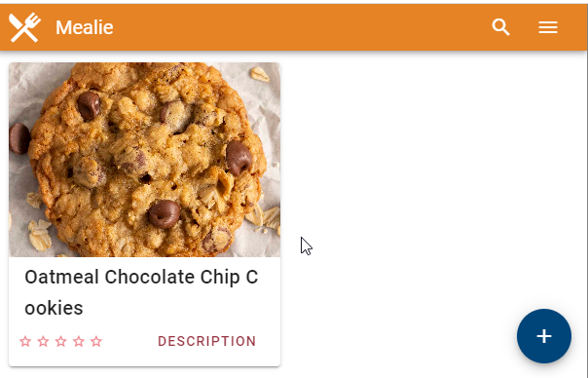Select the fifth rating star
The image size is (588, 378).
(96, 341)
